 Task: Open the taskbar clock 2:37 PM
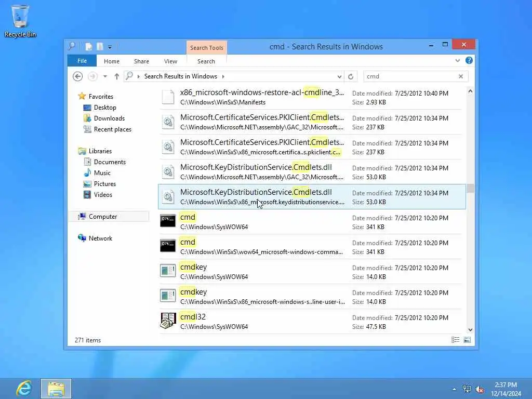tap(506, 389)
